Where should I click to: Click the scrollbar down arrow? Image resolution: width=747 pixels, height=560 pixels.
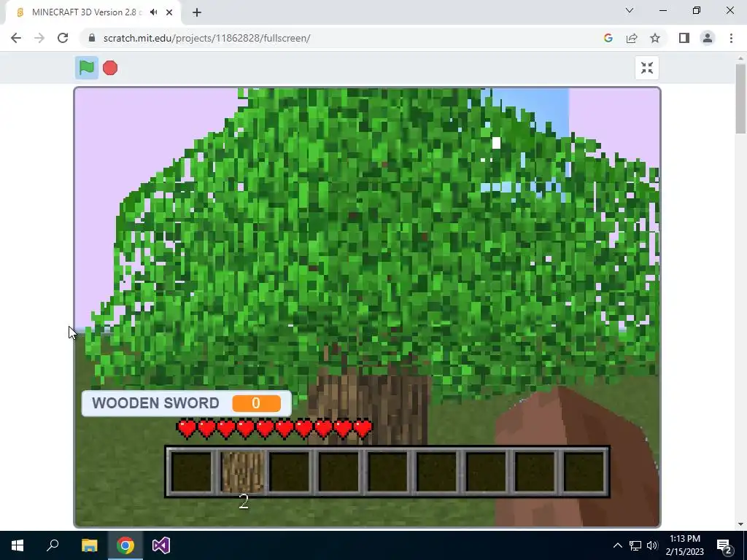pyautogui.click(x=740, y=524)
